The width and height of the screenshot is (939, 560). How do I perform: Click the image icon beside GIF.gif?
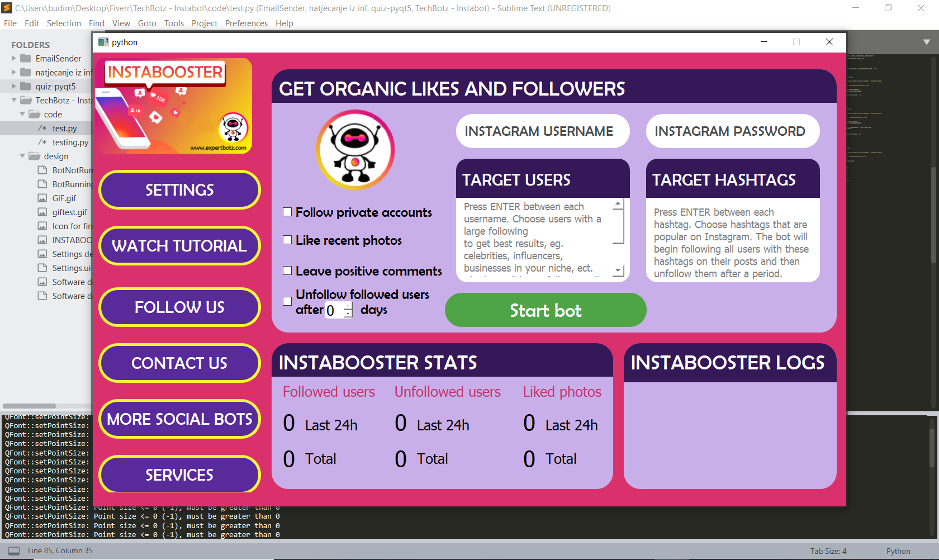tap(42, 198)
